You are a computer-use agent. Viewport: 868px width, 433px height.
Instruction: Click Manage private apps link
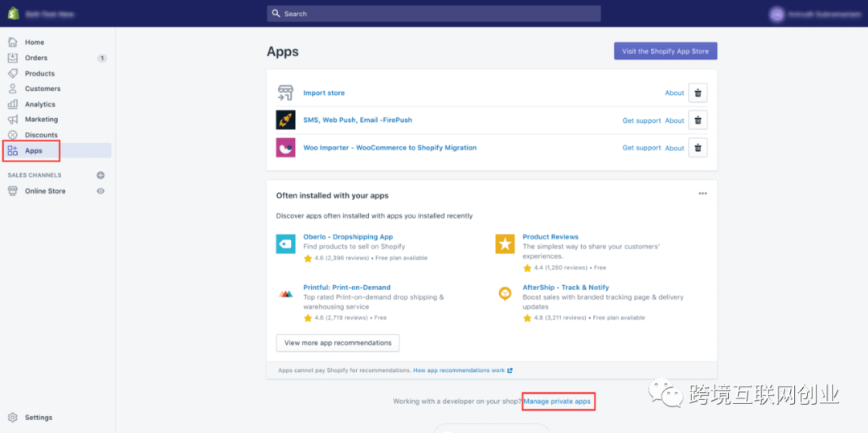(557, 401)
